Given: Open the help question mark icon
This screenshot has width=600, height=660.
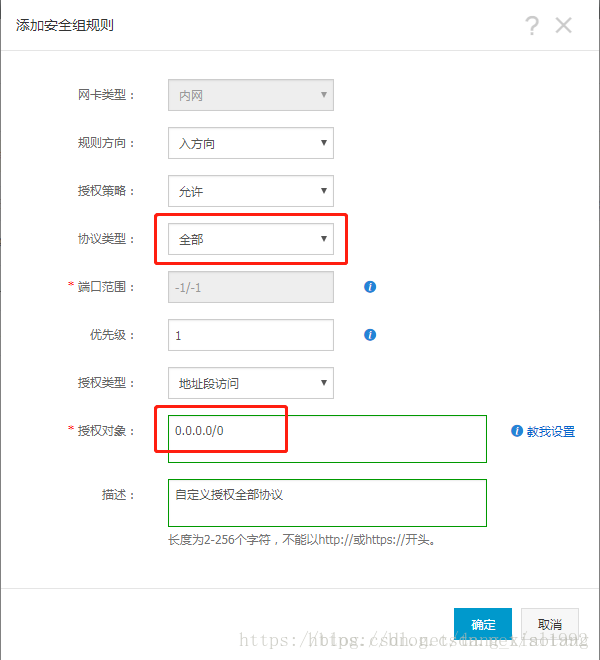Looking at the screenshot, I should 532,25.
